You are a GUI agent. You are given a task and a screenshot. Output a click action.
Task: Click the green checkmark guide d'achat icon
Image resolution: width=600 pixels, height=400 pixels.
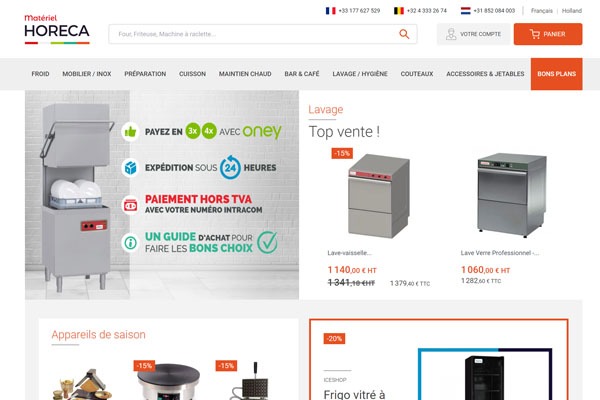267,242
